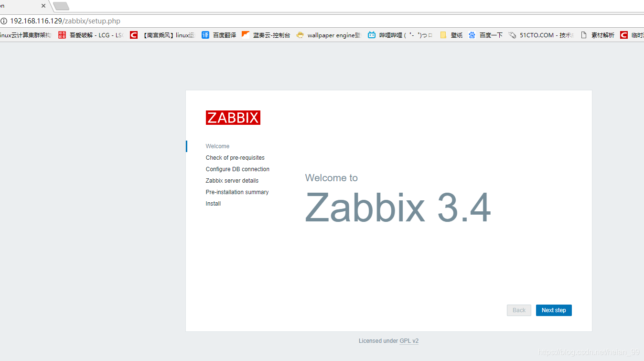Click the 'Welcome to' heading text
Viewport: 644px width, 361px height.
[x=331, y=178]
